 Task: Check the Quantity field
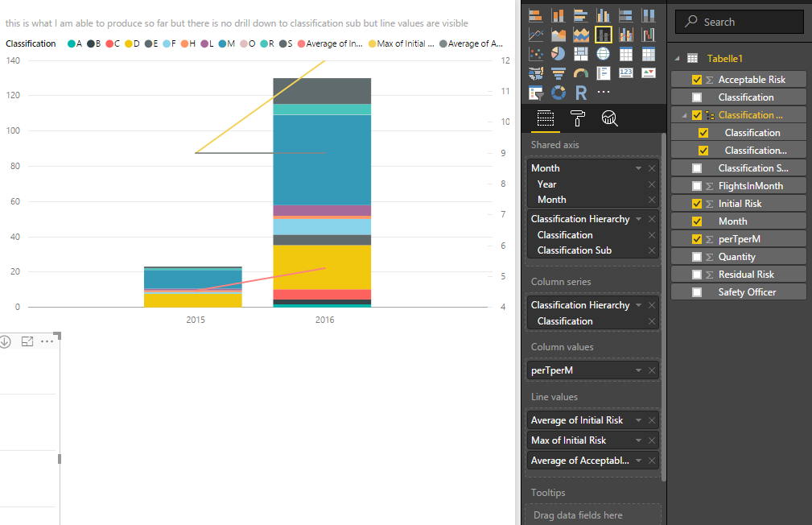point(697,257)
